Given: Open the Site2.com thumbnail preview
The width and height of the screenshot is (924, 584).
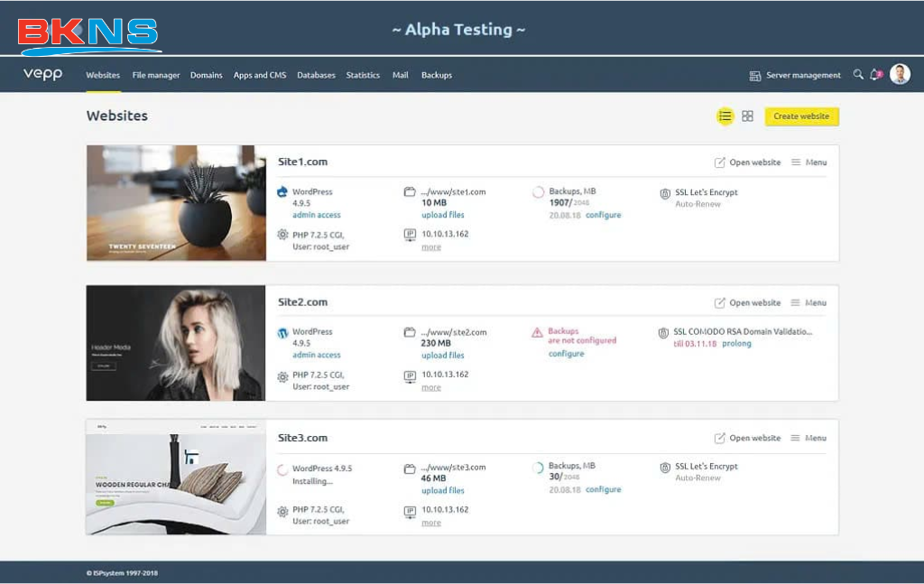Looking at the screenshot, I should [176, 343].
